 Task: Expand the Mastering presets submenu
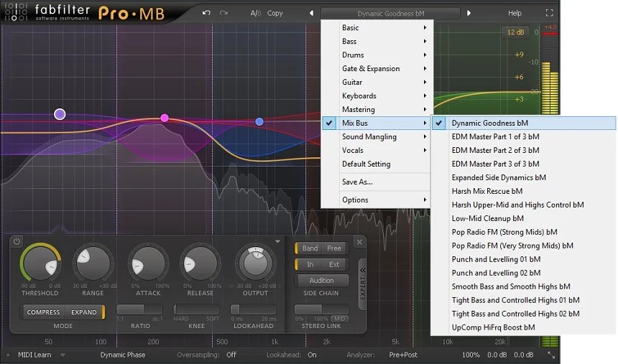(377, 110)
